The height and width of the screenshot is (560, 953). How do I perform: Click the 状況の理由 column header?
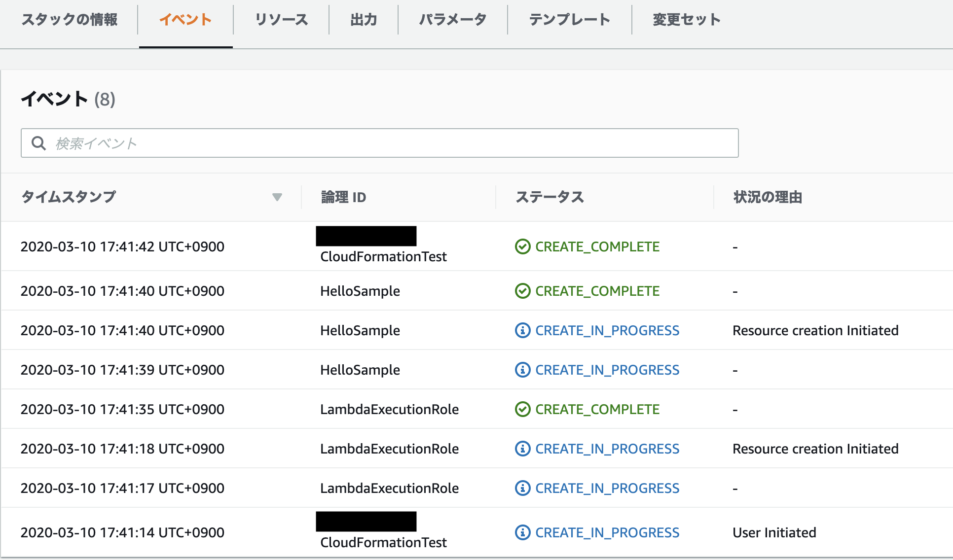tap(768, 197)
